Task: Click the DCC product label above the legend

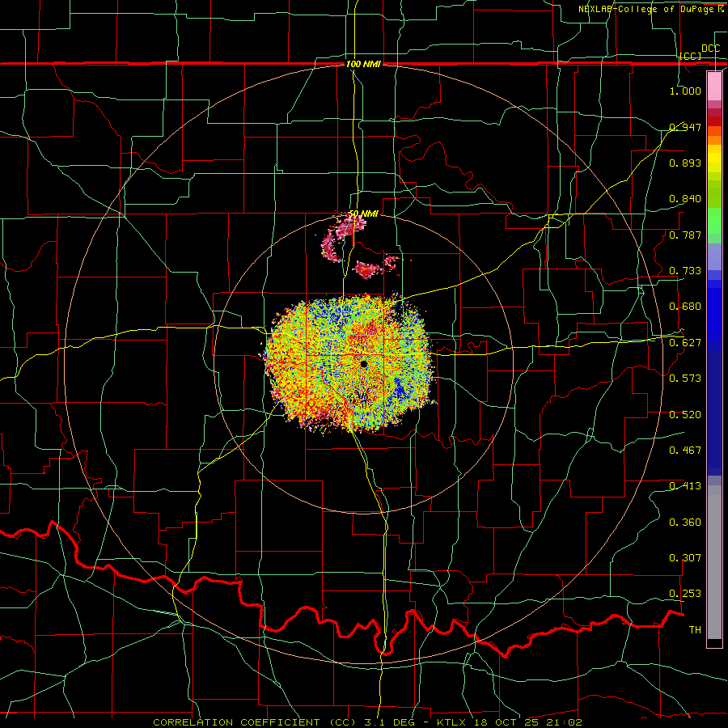Action: (x=710, y=49)
